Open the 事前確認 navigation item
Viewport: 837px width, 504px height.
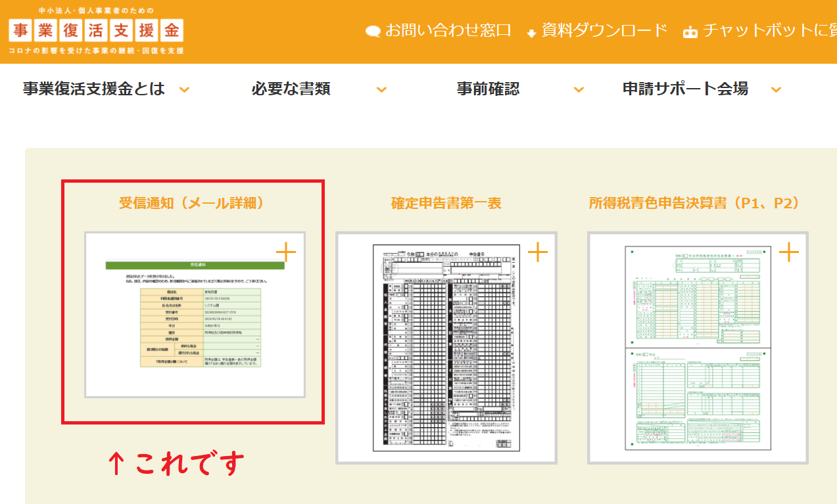(x=488, y=89)
